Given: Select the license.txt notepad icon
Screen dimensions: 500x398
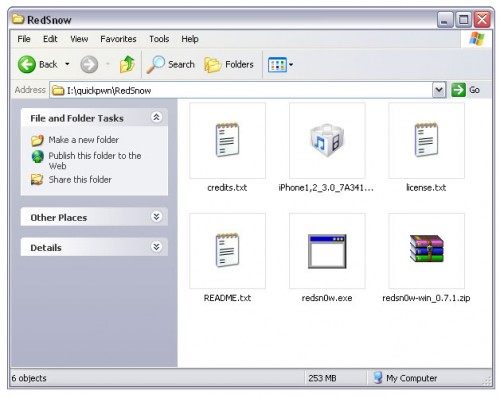Looking at the screenshot, I should click(426, 140).
